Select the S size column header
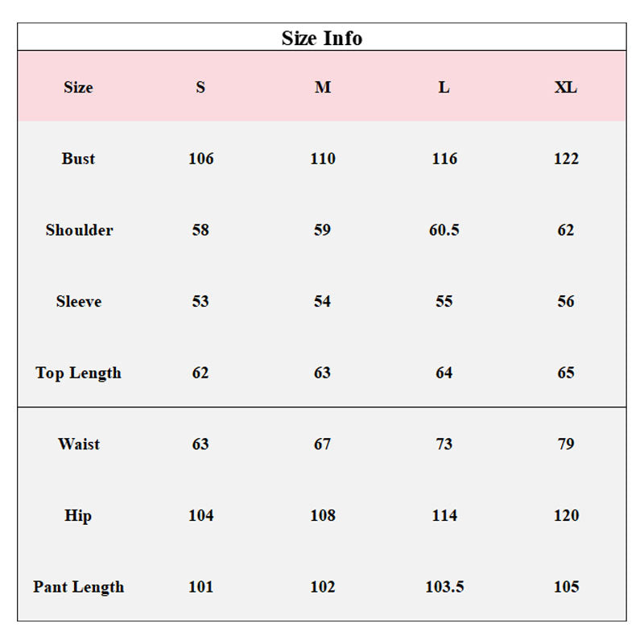Viewport: 644px width, 644px height. pos(200,87)
